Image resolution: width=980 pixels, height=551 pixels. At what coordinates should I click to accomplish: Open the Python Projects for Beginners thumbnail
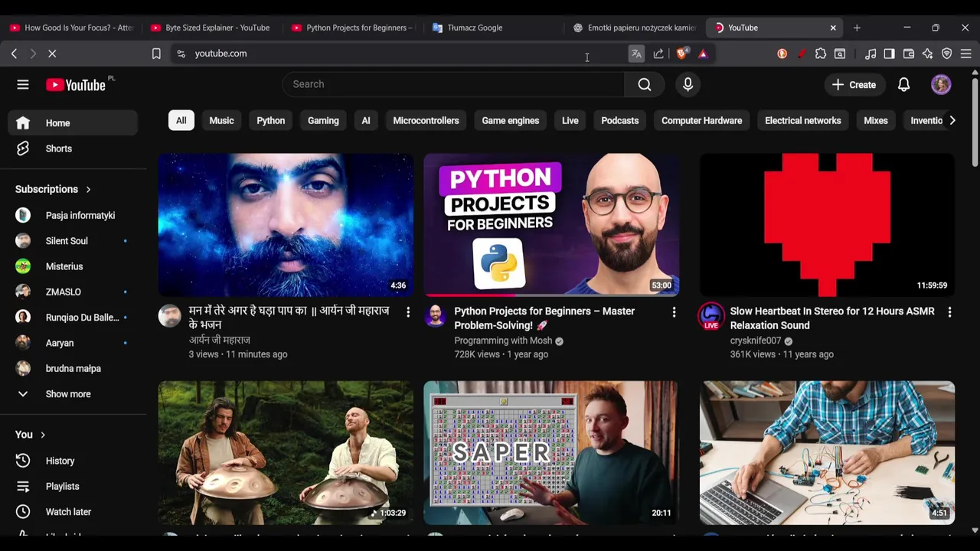coord(551,224)
